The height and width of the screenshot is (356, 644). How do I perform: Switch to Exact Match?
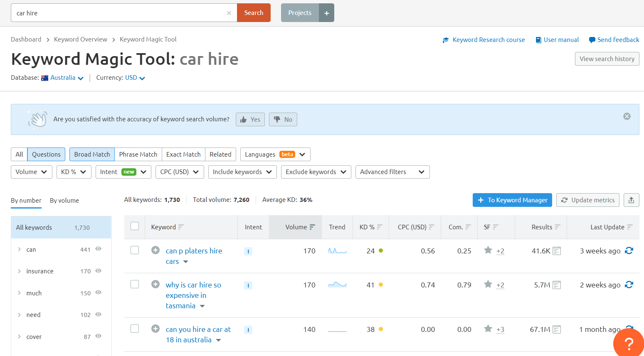pos(183,155)
